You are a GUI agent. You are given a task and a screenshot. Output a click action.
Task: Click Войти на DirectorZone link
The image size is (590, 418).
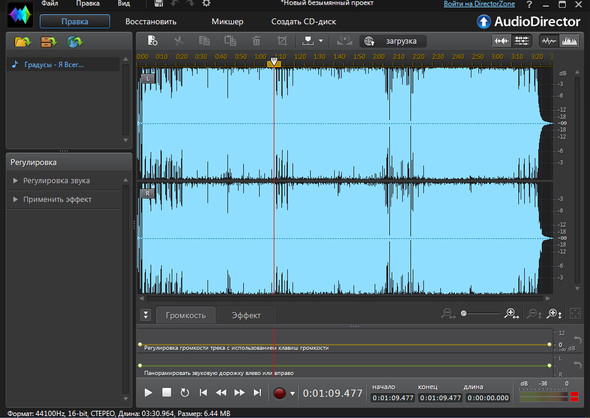pyautogui.click(x=479, y=4)
